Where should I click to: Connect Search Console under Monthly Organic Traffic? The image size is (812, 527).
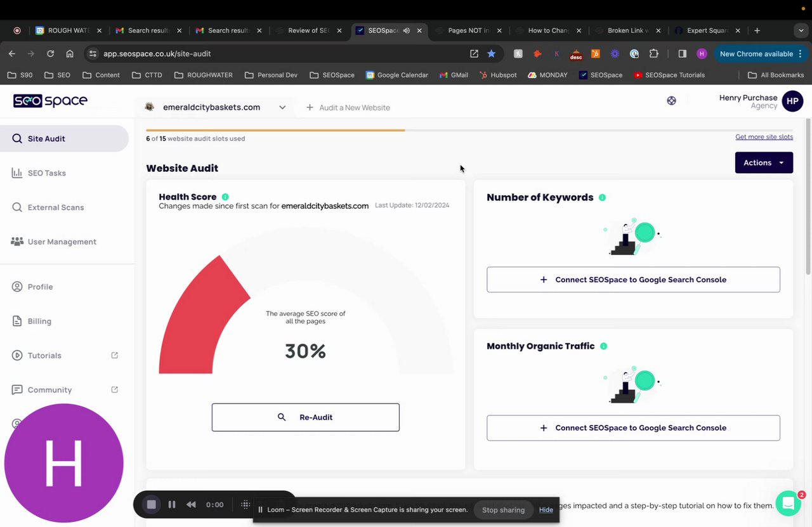(x=633, y=428)
